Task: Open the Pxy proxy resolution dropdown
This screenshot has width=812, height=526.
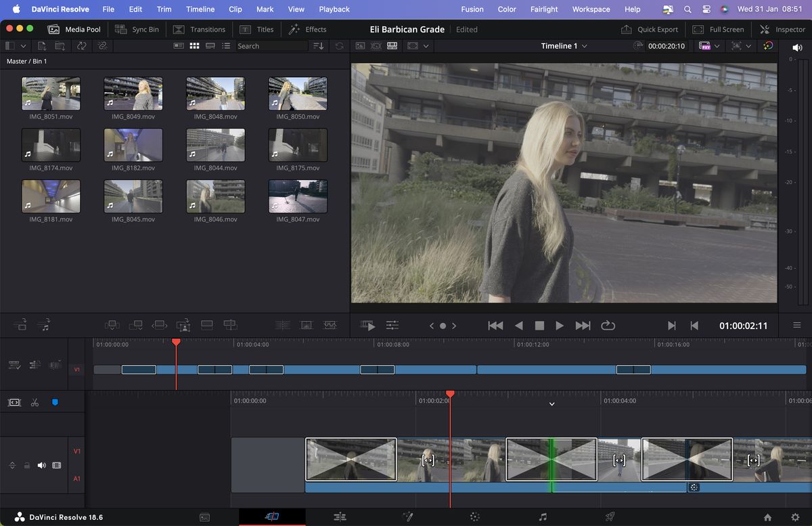Action: (717, 45)
